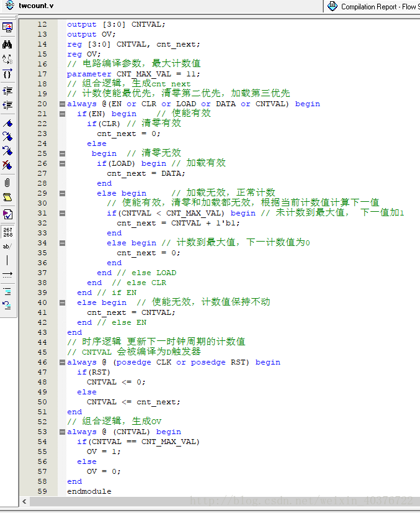Click the cyan indented lines icon

tap(7, 291)
